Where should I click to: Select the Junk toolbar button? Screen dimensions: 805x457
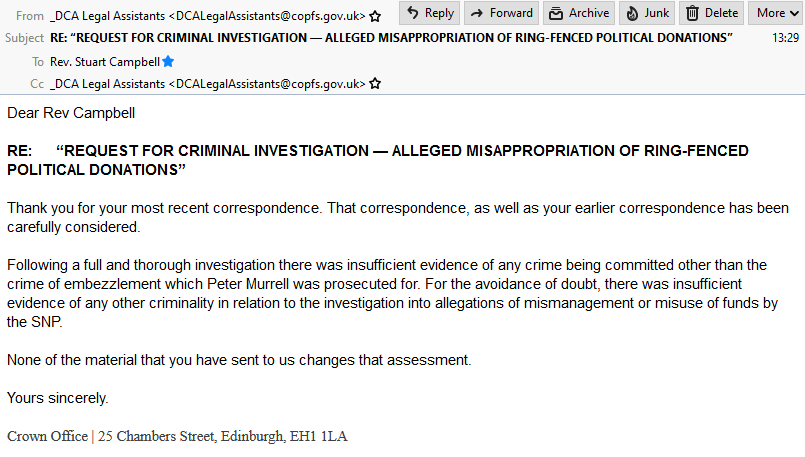tap(647, 13)
